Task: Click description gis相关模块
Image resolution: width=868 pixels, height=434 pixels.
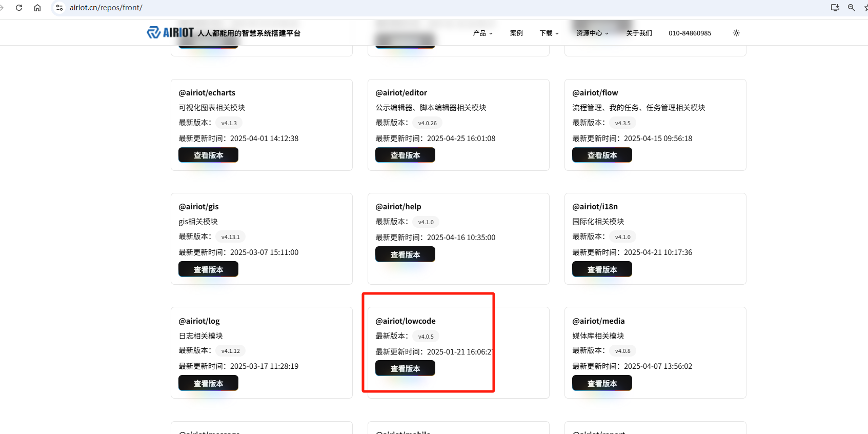Action: click(198, 222)
